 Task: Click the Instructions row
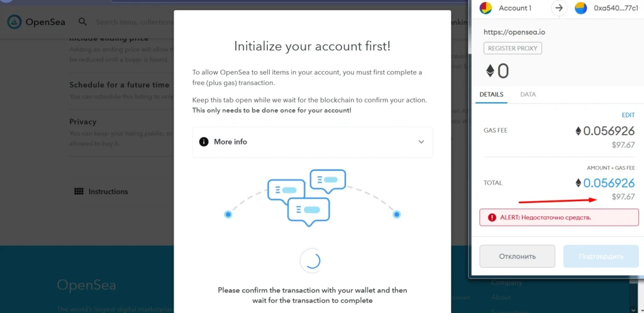(121, 192)
